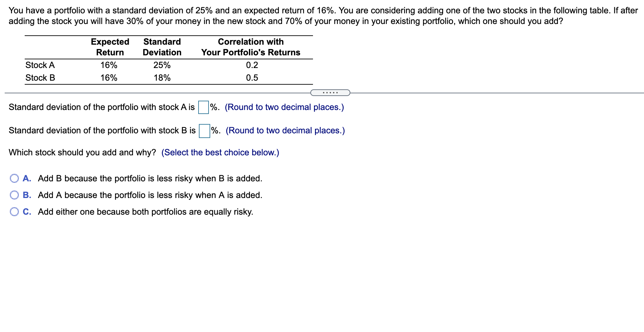Click the Round to two decimal places hint
The image size is (644, 332).
click(284, 107)
